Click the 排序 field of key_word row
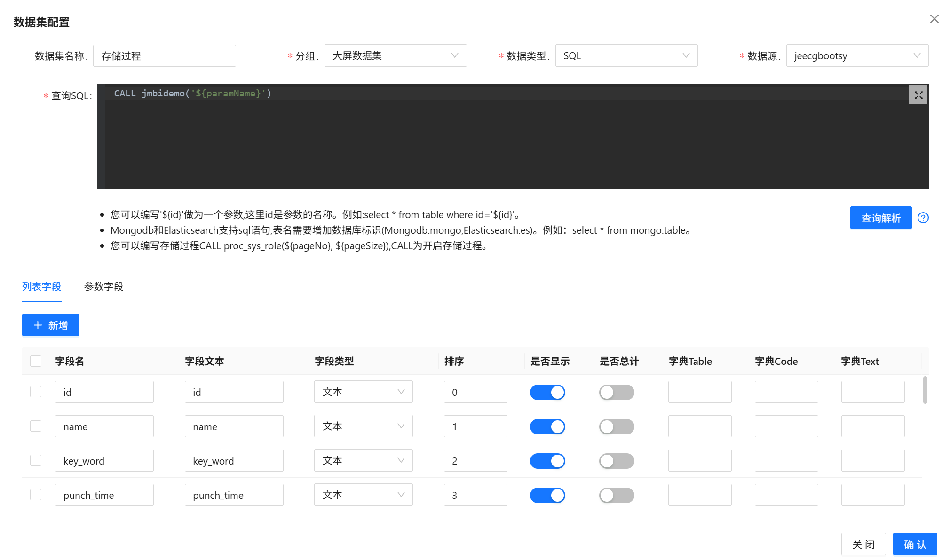 point(475,460)
